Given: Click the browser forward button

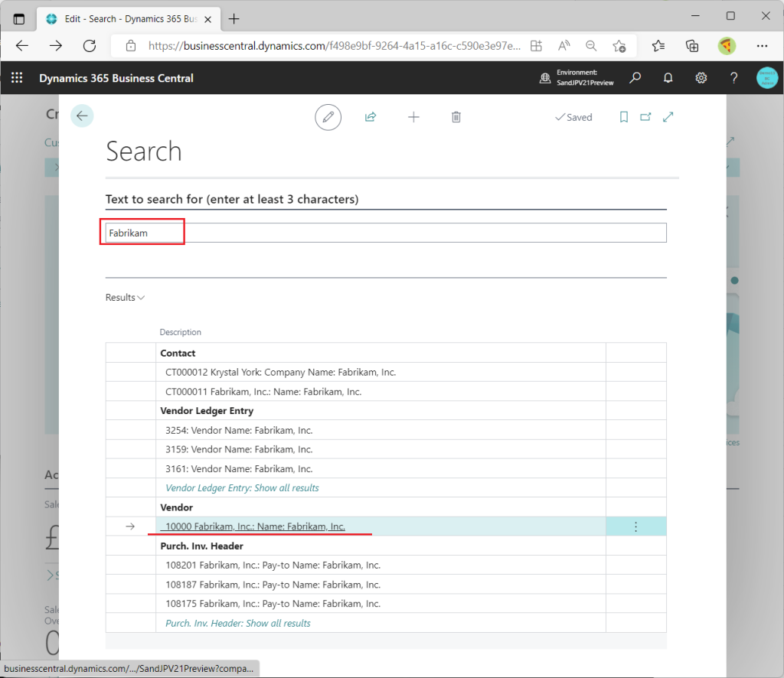Looking at the screenshot, I should click(x=56, y=46).
